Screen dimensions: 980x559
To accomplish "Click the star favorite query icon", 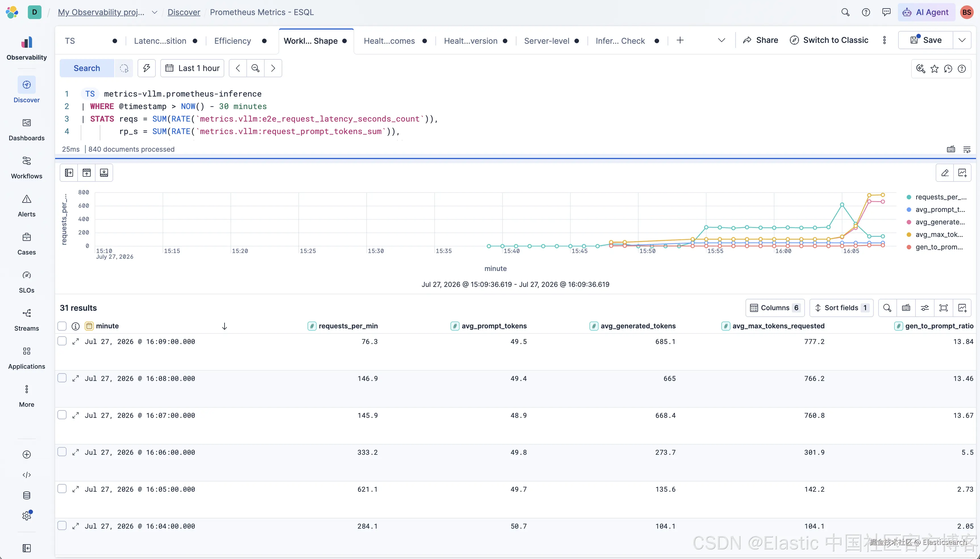I will (x=934, y=69).
